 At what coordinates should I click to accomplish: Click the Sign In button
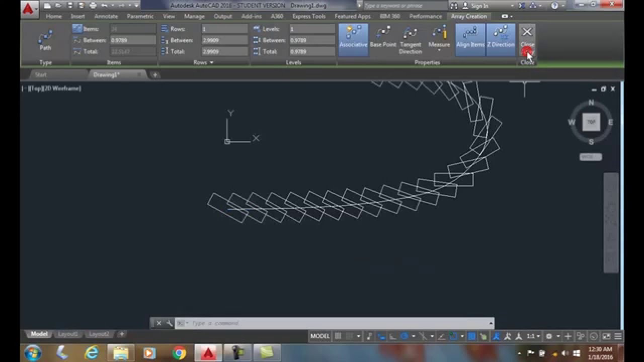tap(475, 6)
